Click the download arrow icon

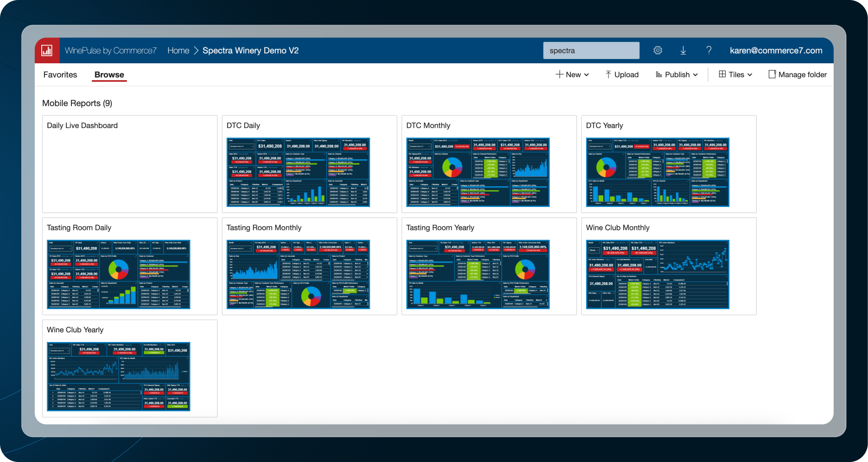[x=683, y=51]
